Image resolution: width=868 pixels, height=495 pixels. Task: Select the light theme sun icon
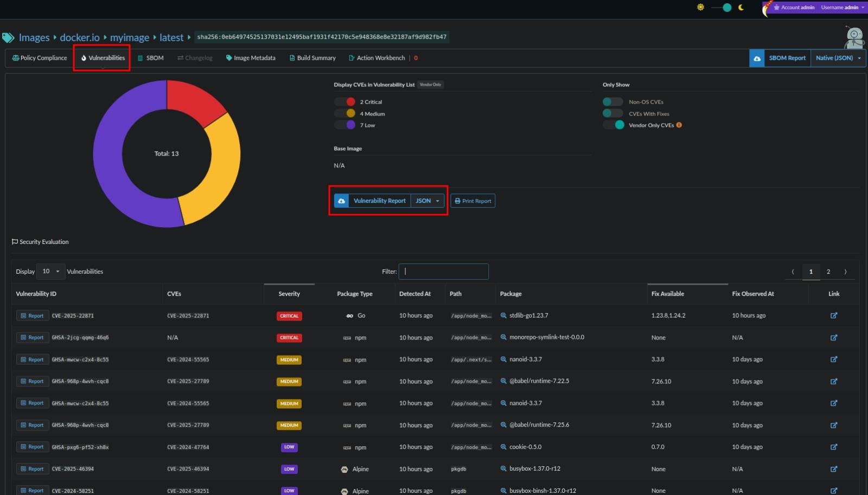[x=701, y=8]
